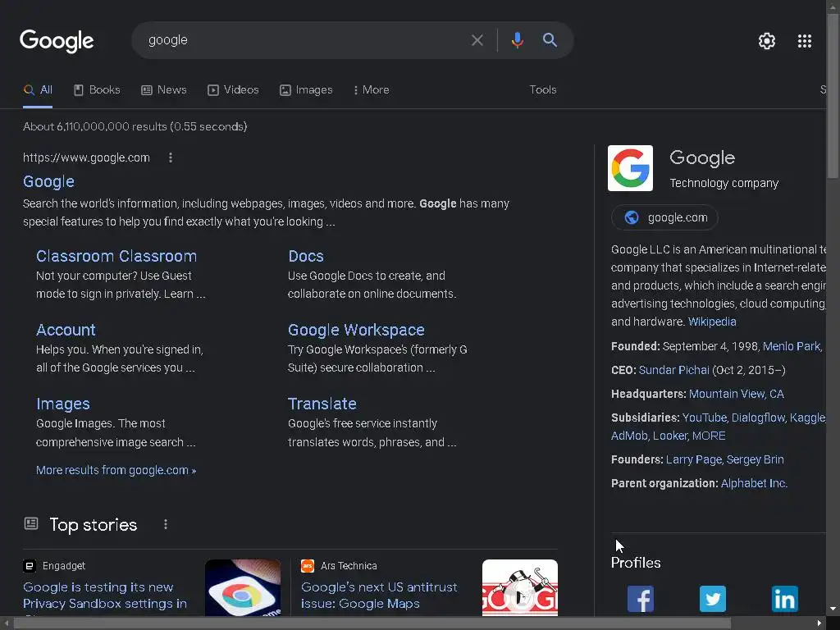The height and width of the screenshot is (630, 840).
Task: Open the AdMob subsidiary link
Action: 629,436
